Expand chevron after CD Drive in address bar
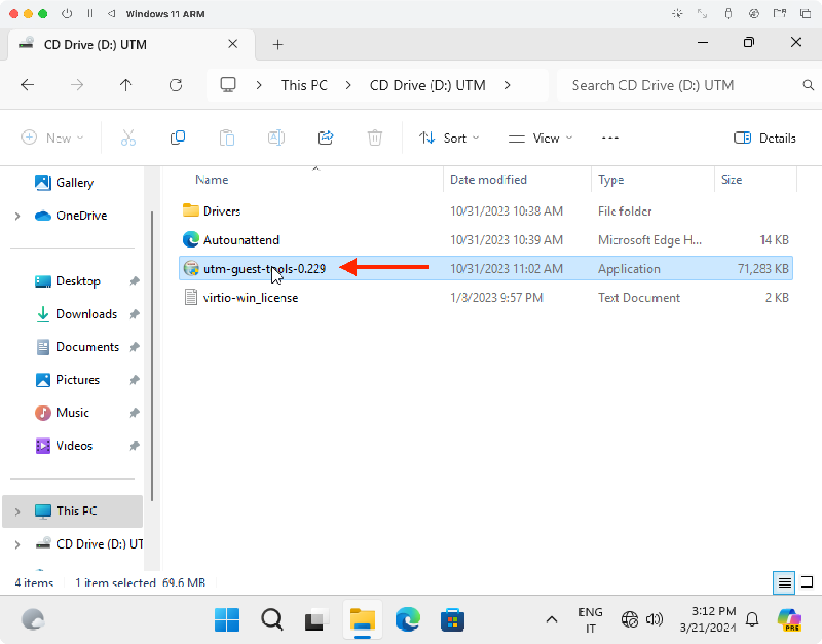Image resolution: width=822 pixels, height=644 pixels. tap(508, 86)
